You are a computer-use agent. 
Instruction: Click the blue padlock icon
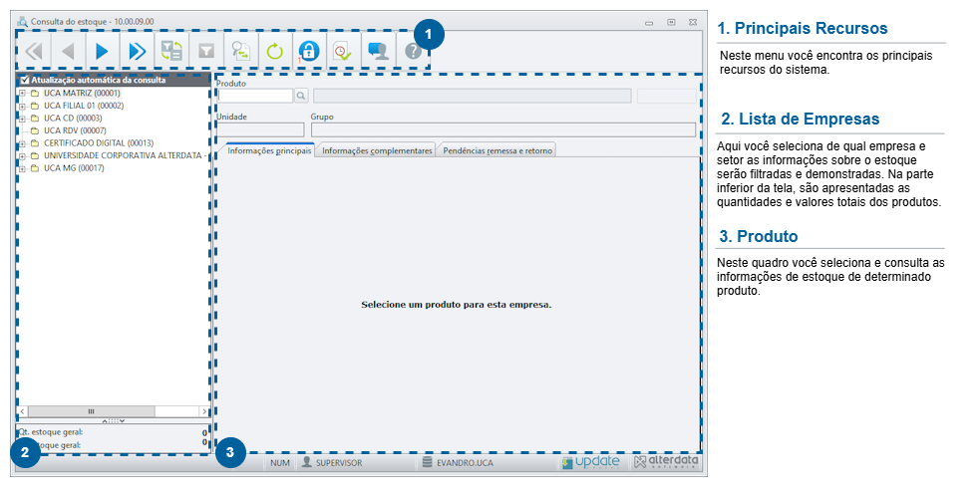click(309, 51)
